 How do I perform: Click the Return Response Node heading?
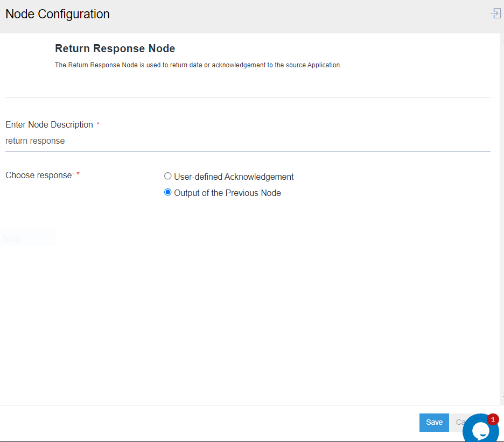pos(115,48)
